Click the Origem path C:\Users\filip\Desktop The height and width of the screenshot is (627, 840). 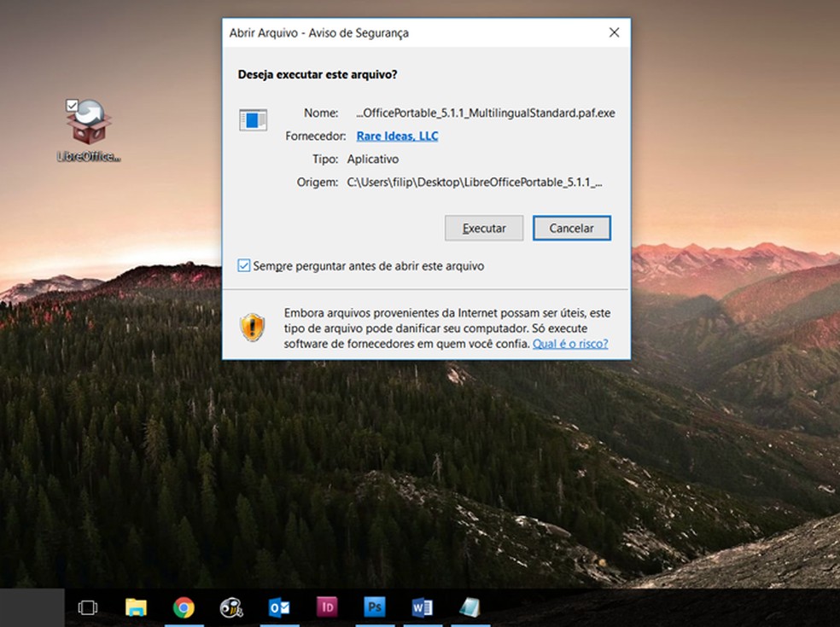coord(474,182)
